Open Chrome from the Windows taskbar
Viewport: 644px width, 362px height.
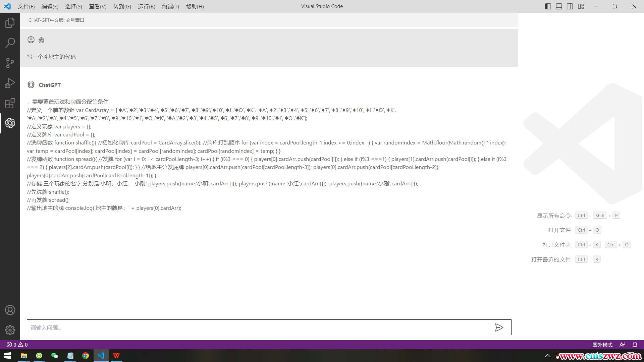86,356
